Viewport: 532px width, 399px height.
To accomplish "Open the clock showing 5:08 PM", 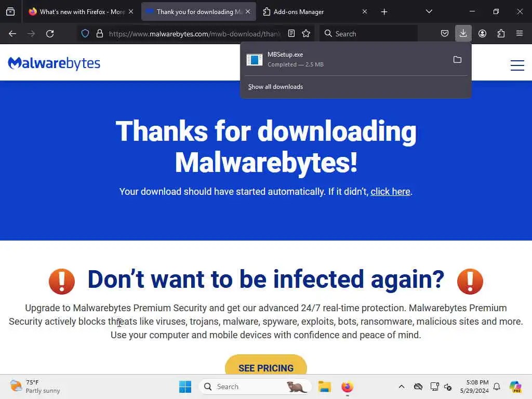I will pos(474,387).
